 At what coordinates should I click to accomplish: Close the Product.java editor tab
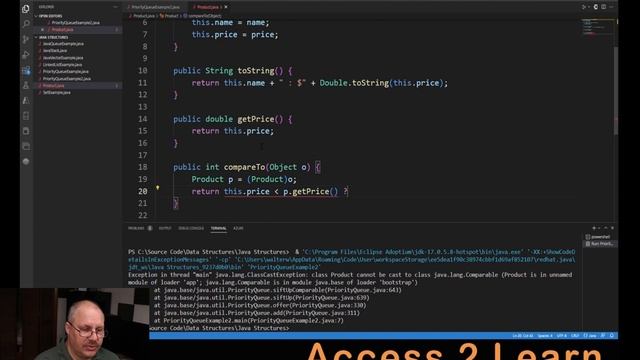pyautogui.click(x=226, y=7)
